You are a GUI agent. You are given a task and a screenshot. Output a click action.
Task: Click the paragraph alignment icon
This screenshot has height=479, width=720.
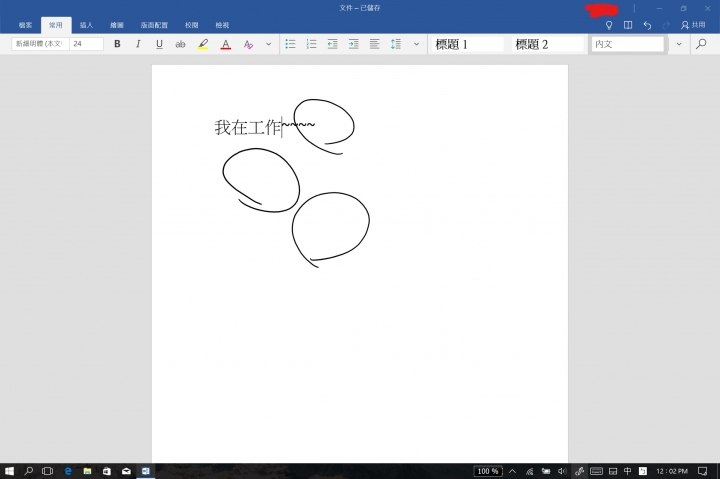point(375,44)
